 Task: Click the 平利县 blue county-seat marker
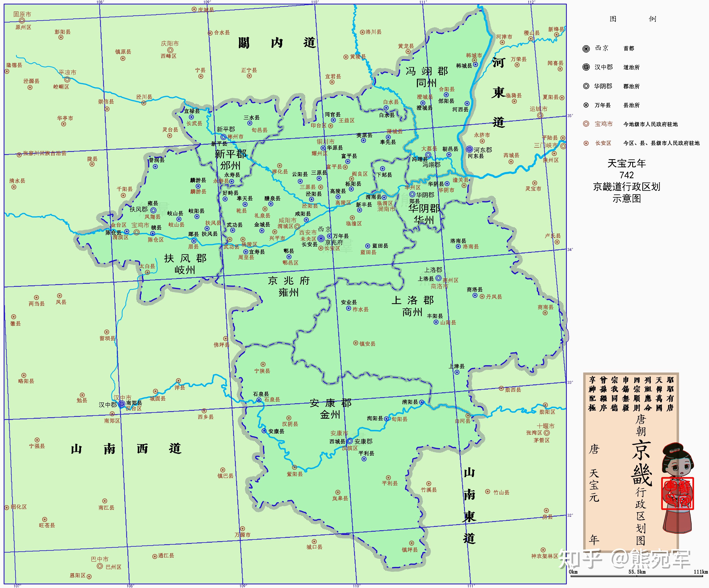[364, 459]
